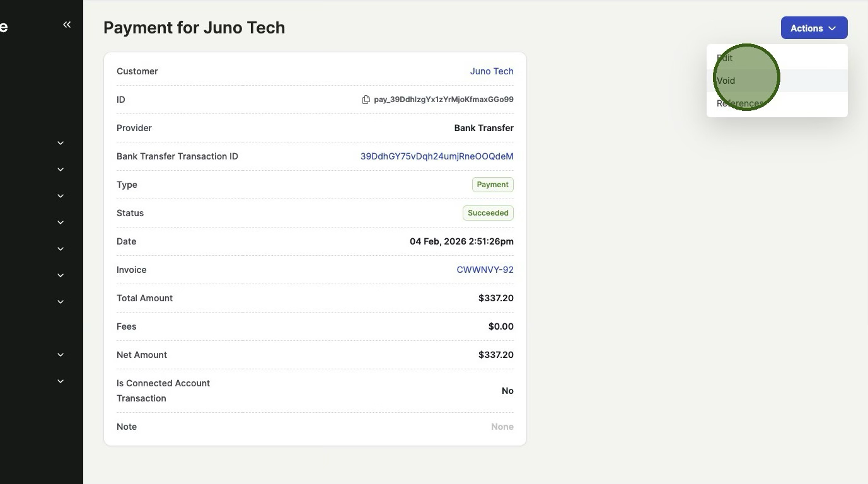Expand the second sidebar chevron from top
868x484 pixels.
coord(61,170)
